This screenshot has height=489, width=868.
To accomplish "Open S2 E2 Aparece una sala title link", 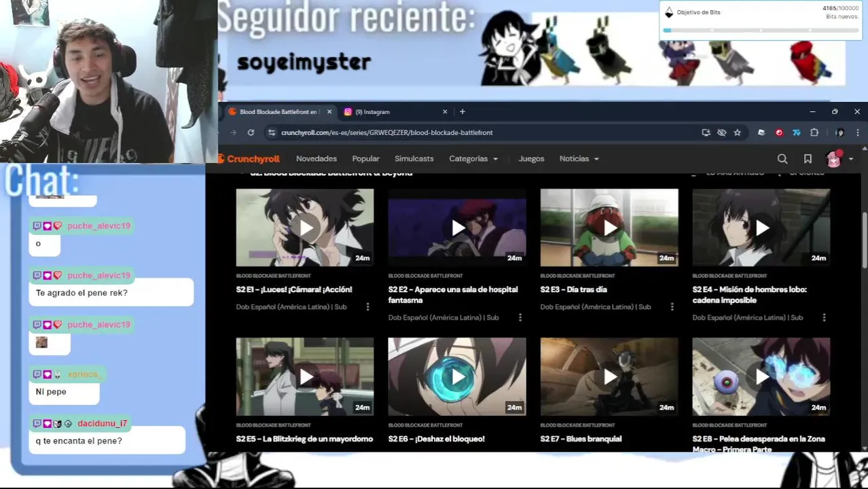I will [x=453, y=295].
